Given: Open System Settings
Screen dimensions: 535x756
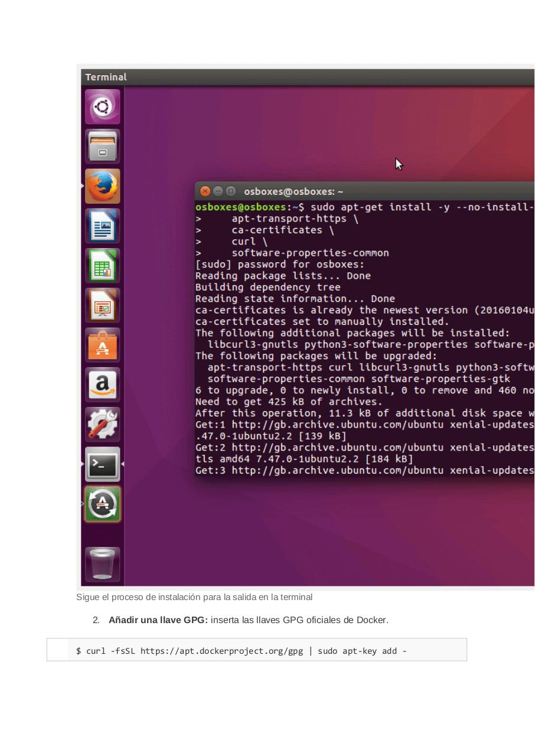Looking at the screenshot, I should [x=102, y=424].
